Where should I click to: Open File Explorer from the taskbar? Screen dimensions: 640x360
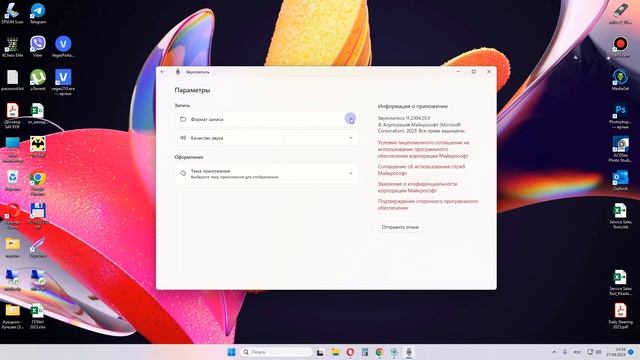pos(335,352)
